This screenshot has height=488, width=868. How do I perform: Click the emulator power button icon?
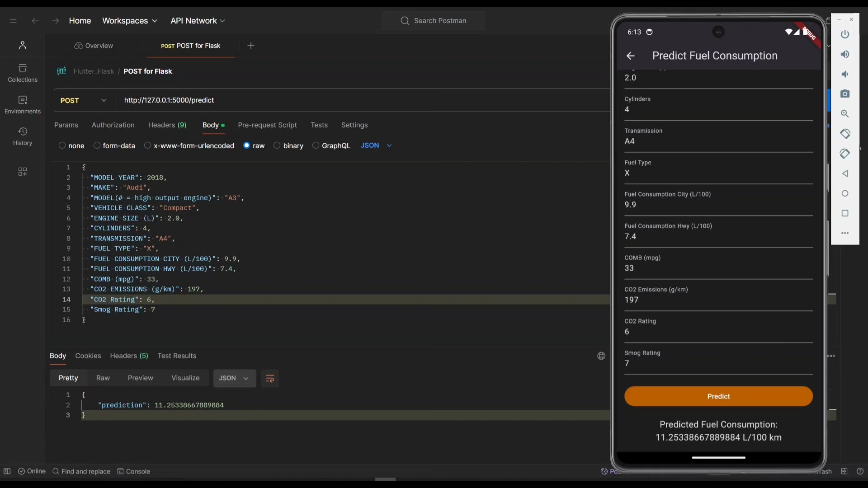click(x=845, y=34)
